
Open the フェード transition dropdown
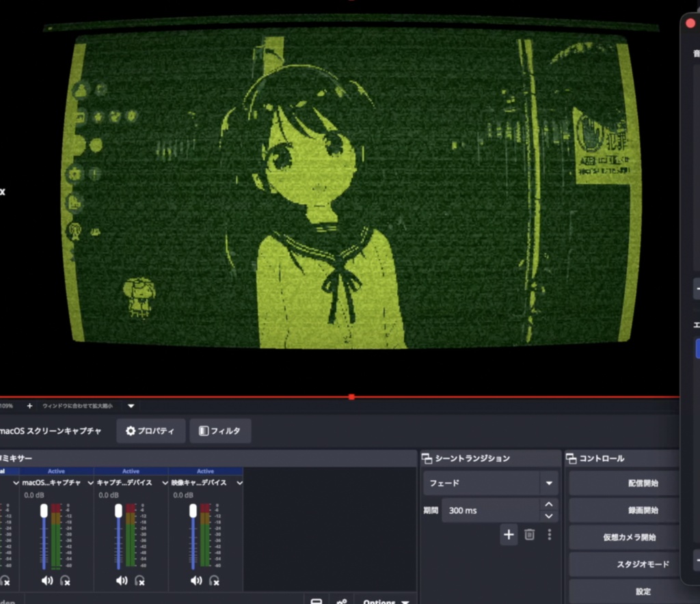pos(491,483)
